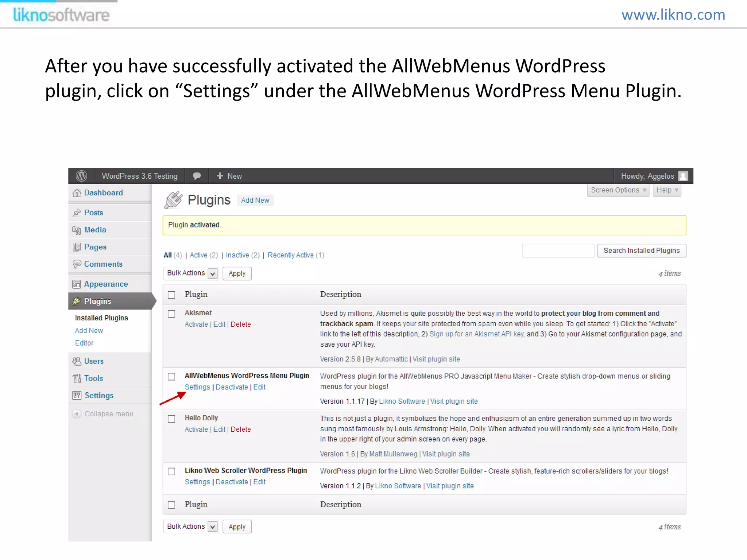Tick the select-all checkbox in table header

(x=171, y=295)
